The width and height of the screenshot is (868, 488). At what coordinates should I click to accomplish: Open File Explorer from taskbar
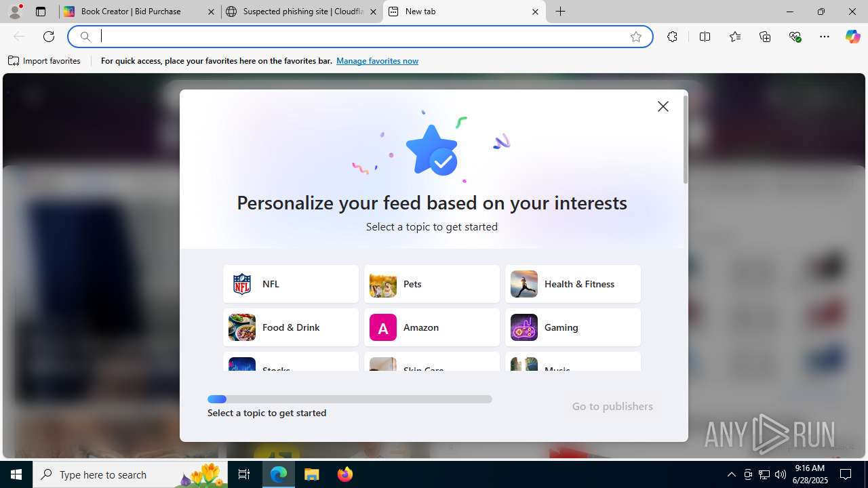311,474
